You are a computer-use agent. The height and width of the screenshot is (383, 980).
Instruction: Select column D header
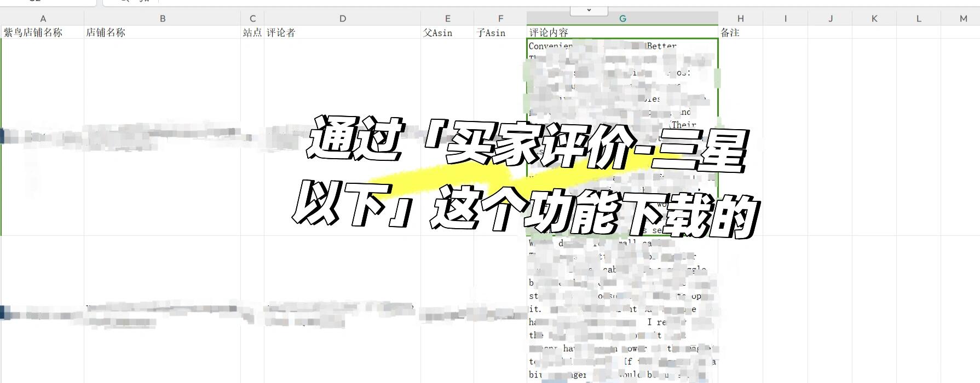tap(343, 19)
